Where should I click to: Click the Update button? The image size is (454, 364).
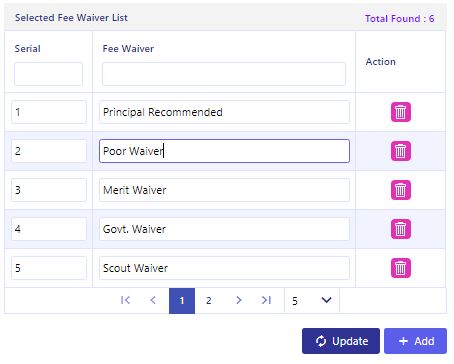[341, 341]
